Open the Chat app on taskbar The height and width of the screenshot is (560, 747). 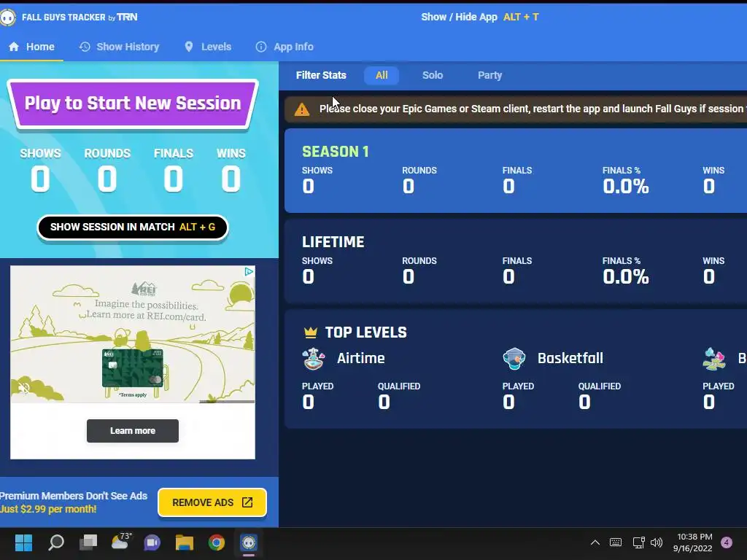(152, 542)
